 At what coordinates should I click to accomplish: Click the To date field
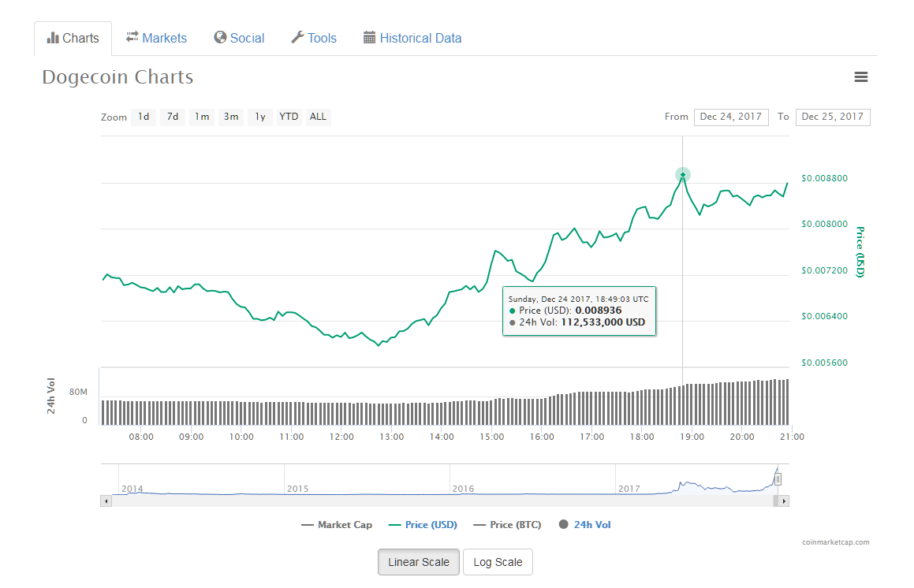click(x=833, y=117)
